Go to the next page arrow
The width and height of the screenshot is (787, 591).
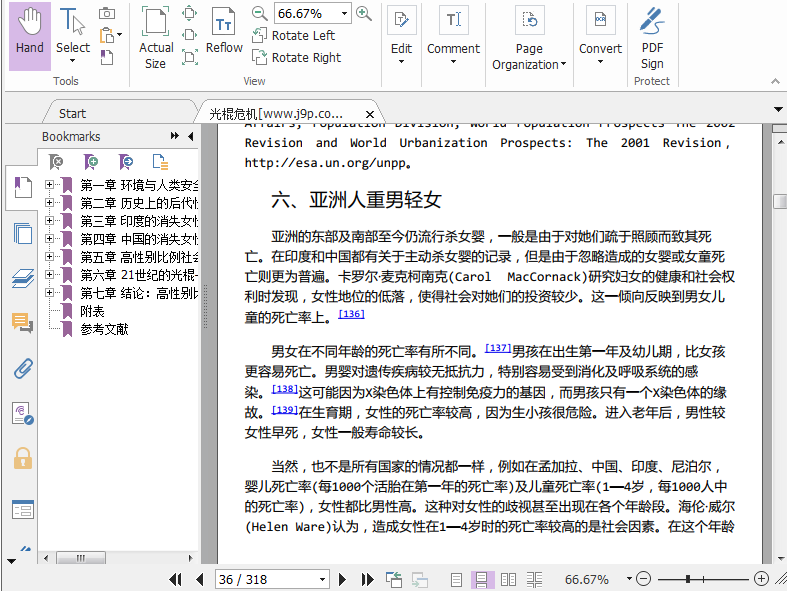[x=342, y=579]
